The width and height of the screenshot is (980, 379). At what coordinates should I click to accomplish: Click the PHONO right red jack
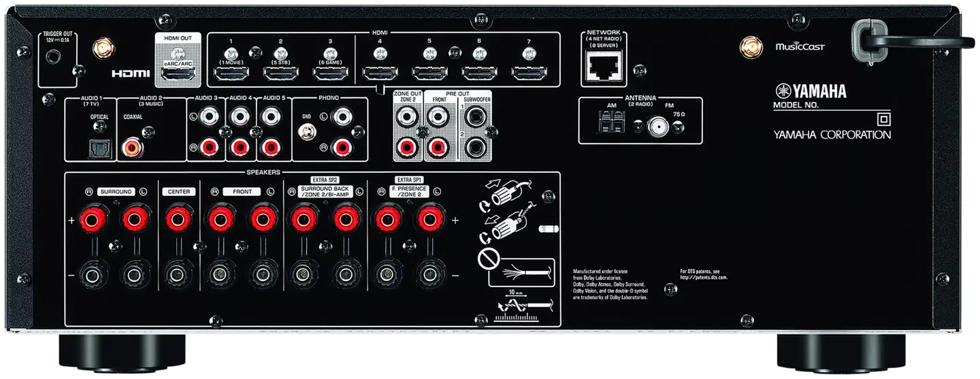point(342,146)
